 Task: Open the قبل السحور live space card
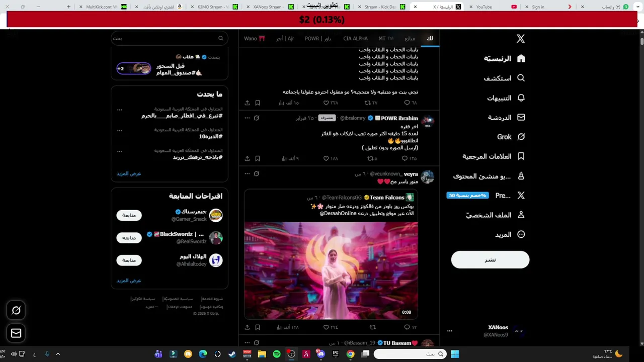(170, 66)
